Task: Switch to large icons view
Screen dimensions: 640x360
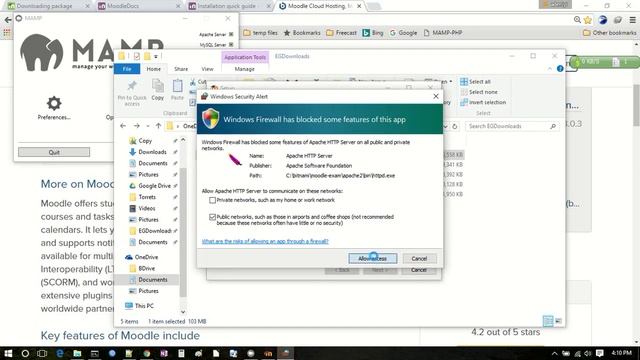Action: coord(558,321)
